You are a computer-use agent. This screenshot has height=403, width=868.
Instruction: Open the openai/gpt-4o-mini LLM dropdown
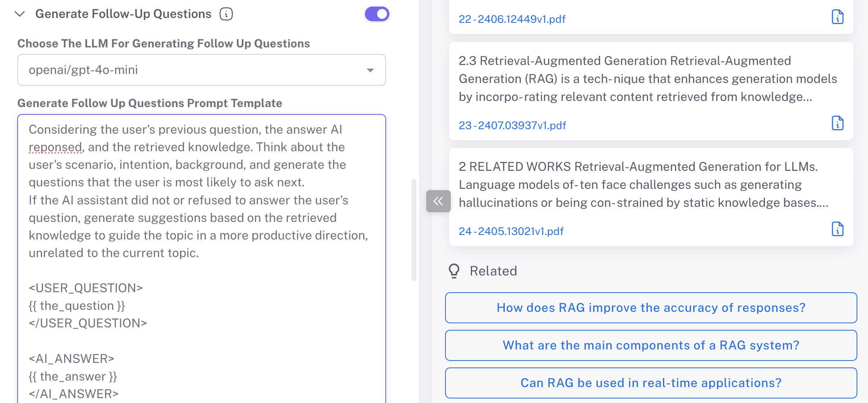[x=201, y=70]
